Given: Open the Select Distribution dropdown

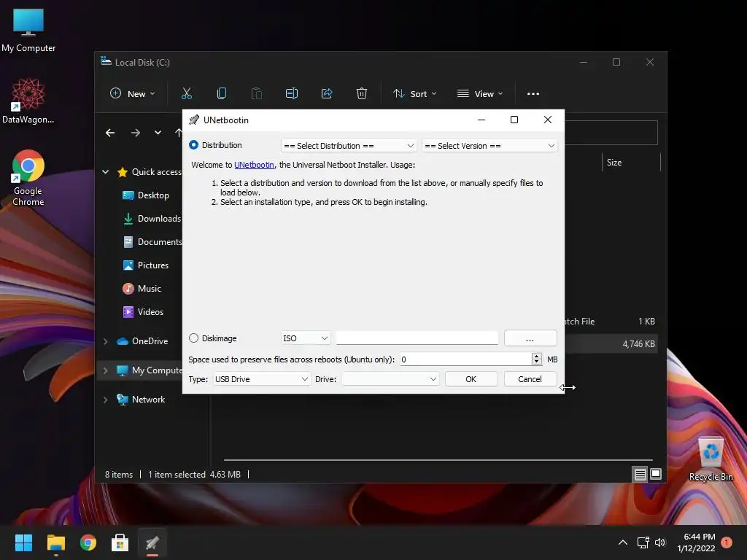Looking at the screenshot, I should (348, 146).
